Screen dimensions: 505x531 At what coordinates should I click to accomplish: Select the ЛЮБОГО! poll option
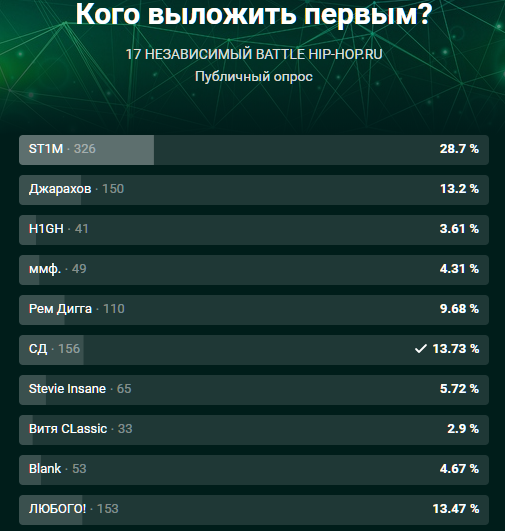tap(254, 510)
